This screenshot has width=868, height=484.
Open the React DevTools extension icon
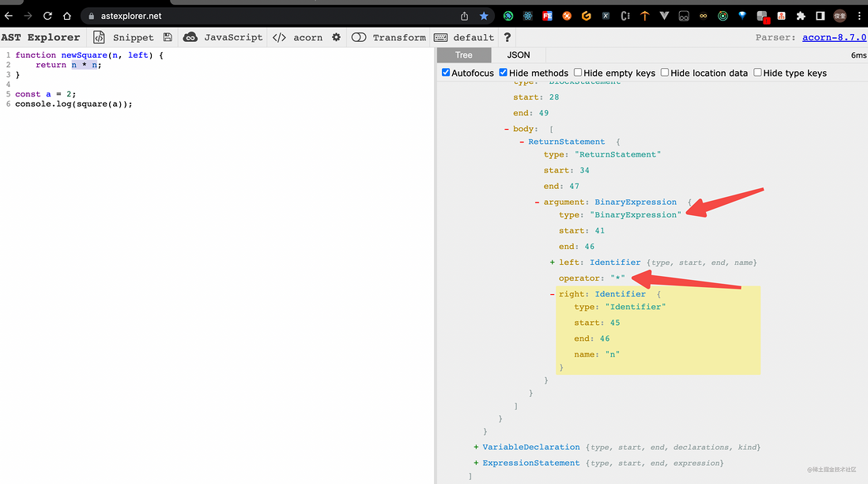pyautogui.click(x=527, y=16)
